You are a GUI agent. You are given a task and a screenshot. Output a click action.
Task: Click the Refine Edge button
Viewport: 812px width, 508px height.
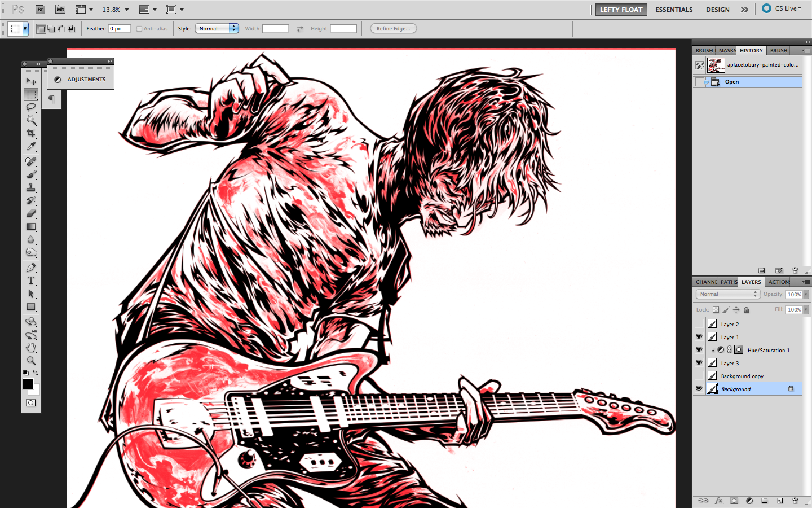(x=393, y=28)
